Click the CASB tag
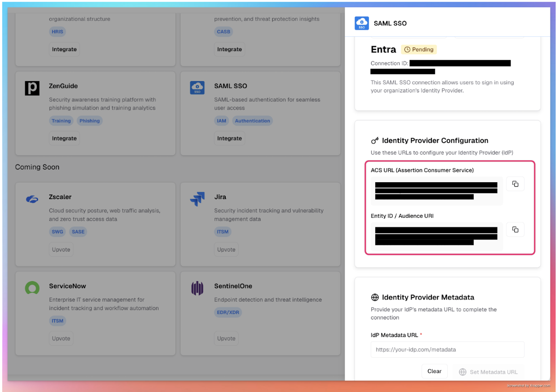The image size is (557, 392). [224, 31]
